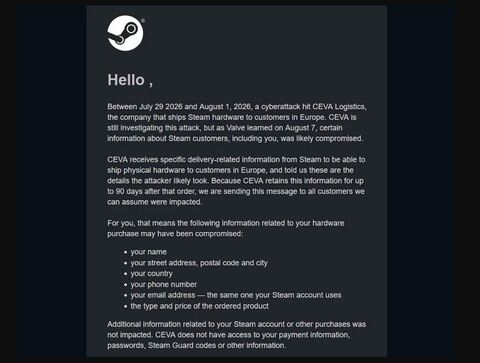Click the bullet dot before "your country"
Image resolution: width=480 pixels, height=363 pixels.
click(x=125, y=274)
